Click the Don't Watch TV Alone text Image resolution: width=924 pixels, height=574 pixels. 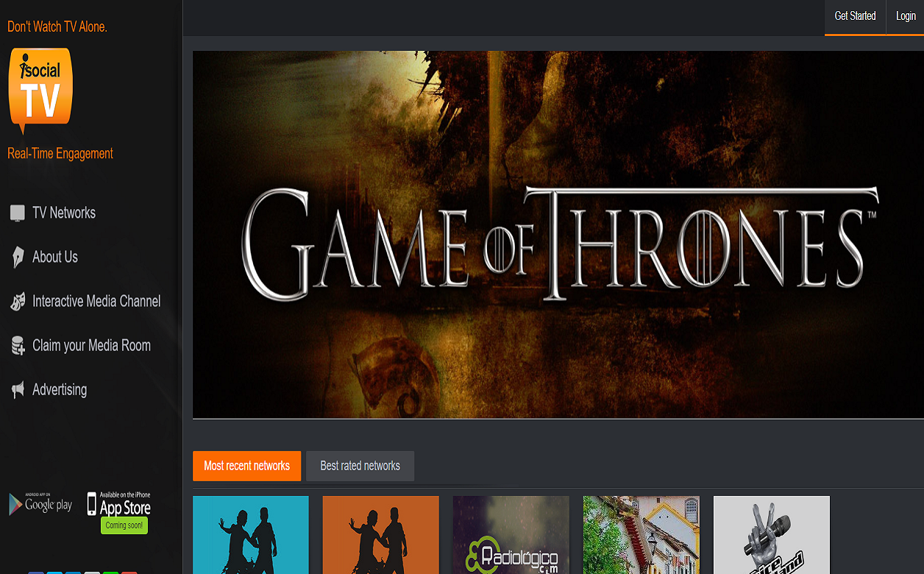tap(57, 26)
